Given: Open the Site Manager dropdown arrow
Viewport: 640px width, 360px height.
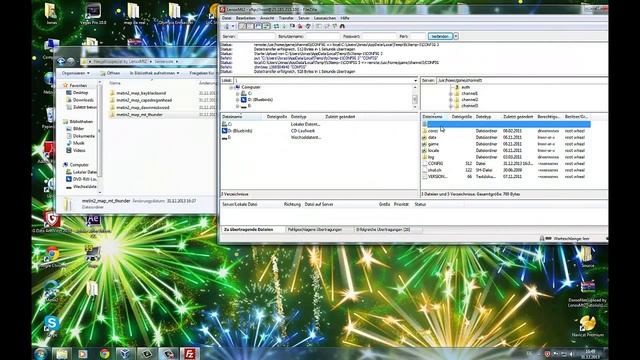Looking at the screenshot, I should click(x=233, y=26).
